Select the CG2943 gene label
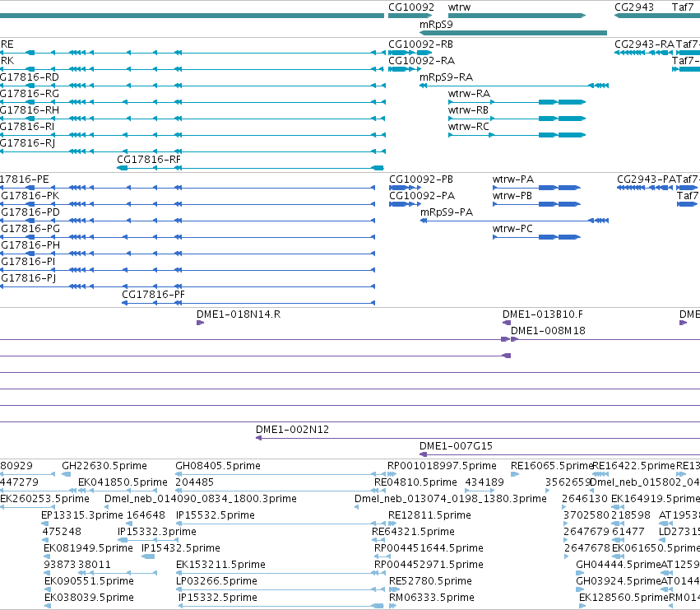 pyautogui.click(x=634, y=7)
